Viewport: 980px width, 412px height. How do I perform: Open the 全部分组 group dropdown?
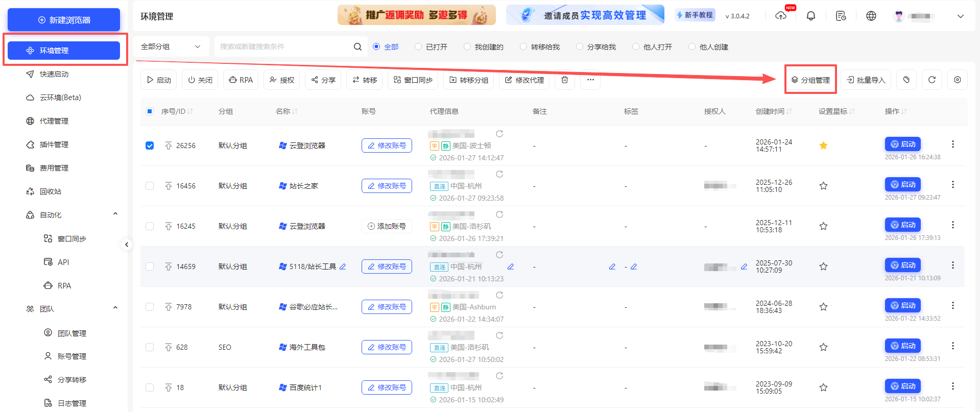click(171, 46)
